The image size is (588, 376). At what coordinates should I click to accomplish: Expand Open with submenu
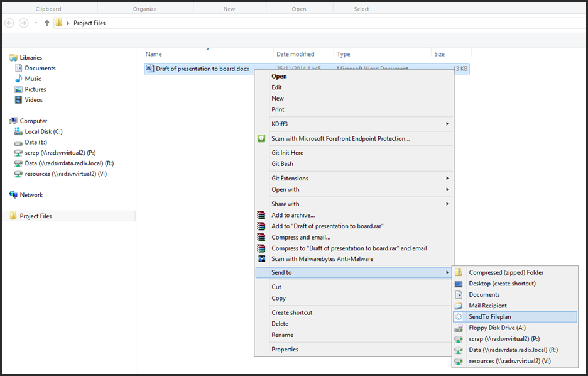click(x=354, y=189)
